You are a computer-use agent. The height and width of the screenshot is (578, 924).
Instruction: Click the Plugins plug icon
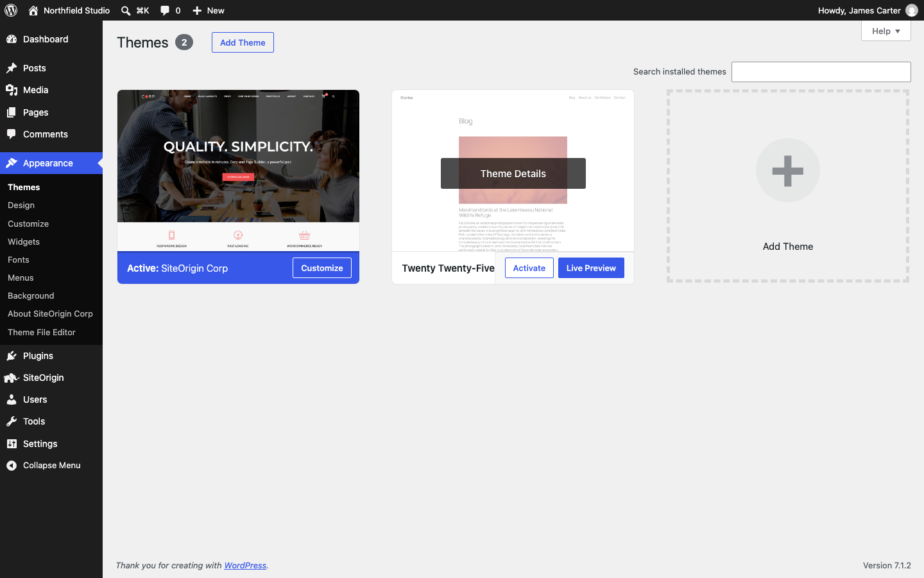[12, 356]
